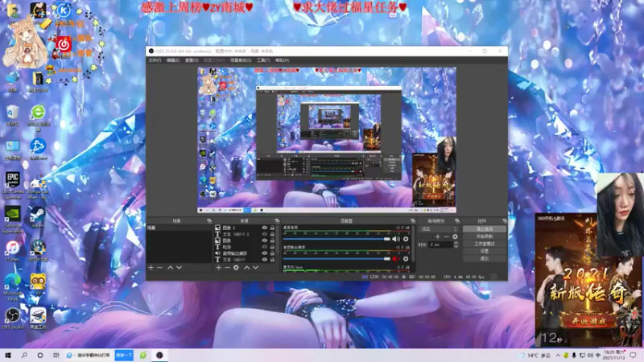The image size is (644, 362).
Task: Pop out the Controls dock
Action: 505,220
